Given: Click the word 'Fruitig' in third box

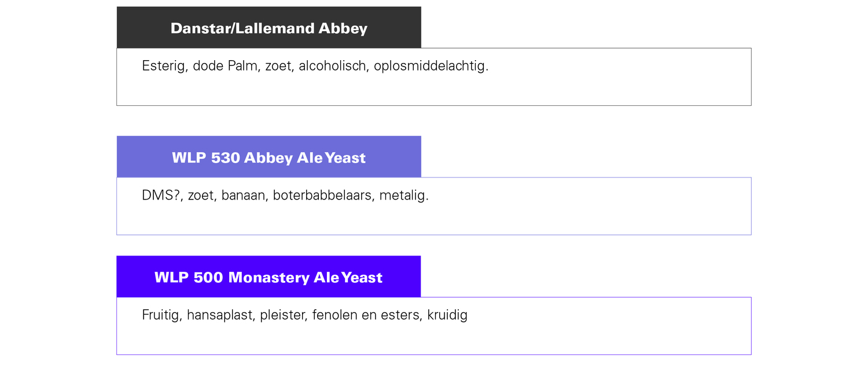Looking at the screenshot, I should [162, 316].
